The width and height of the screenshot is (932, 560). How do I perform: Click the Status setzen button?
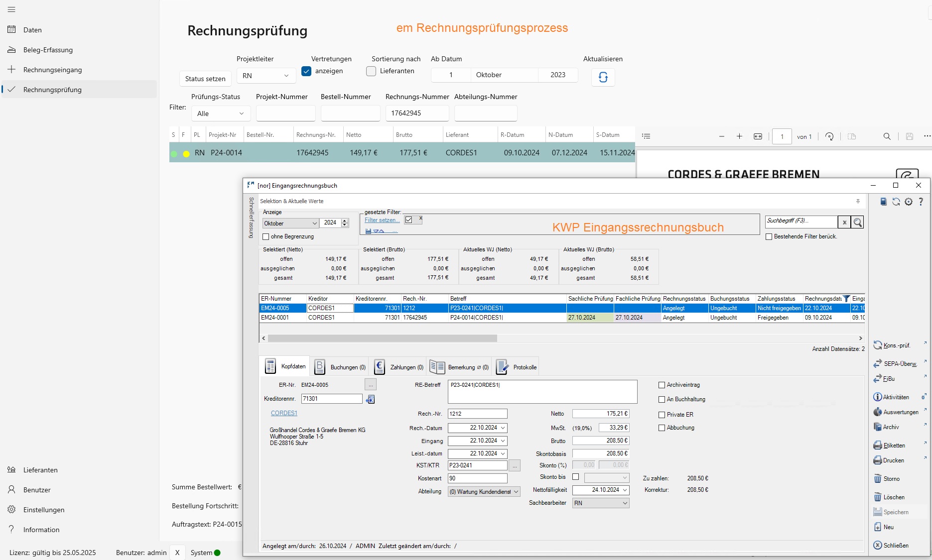pos(205,79)
